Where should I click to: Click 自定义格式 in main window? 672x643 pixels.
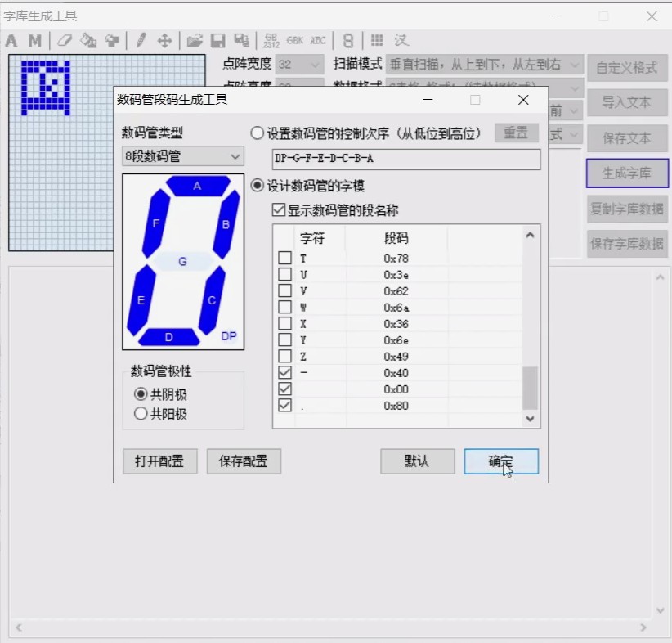pyautogui.click(x=627, y=67)
